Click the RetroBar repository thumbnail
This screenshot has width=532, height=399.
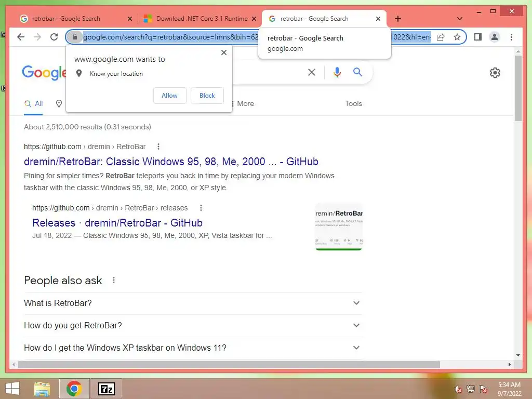339,227
